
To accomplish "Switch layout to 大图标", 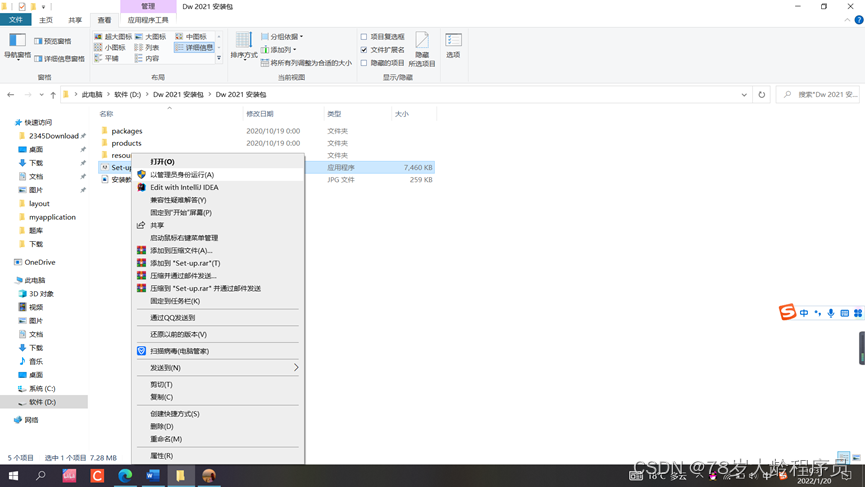I will click(x=150, y=36).
